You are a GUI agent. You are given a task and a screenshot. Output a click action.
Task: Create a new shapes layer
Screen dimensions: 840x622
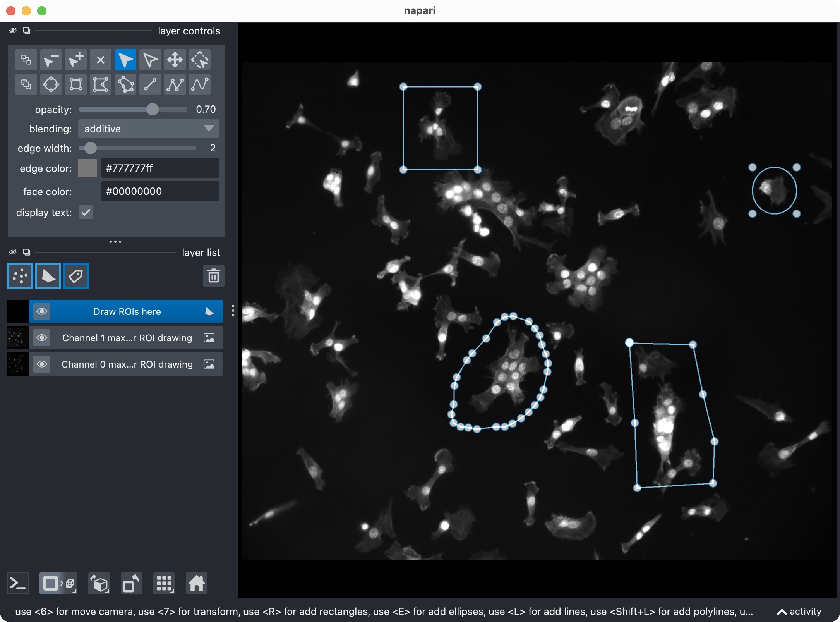48,276
